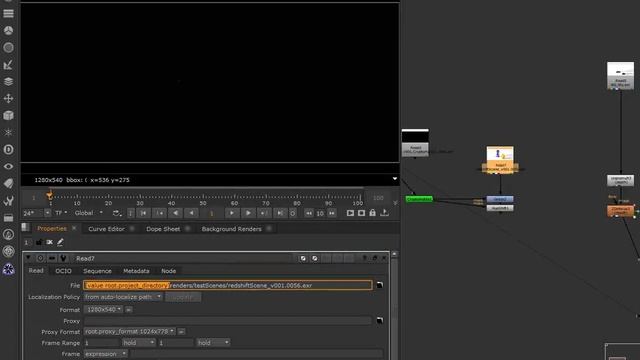Screen dimensions: 640x360
Task: Open the Other nodes menu
Action: [8, 218]
